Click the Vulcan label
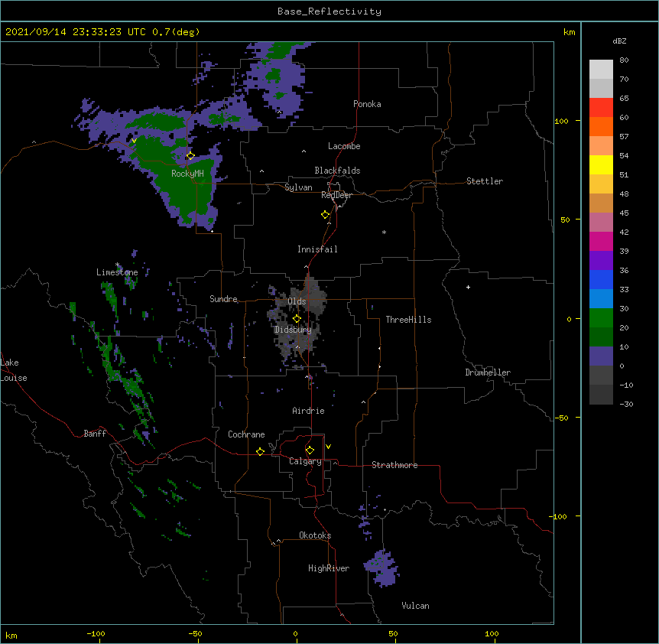The width and height of the screenshot is (659, 644). coord(415,606)
